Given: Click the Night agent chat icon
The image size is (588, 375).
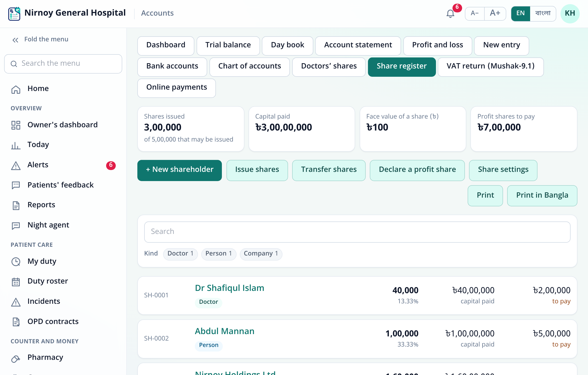Looking at the screenshot, I should [x=16, y=225].
